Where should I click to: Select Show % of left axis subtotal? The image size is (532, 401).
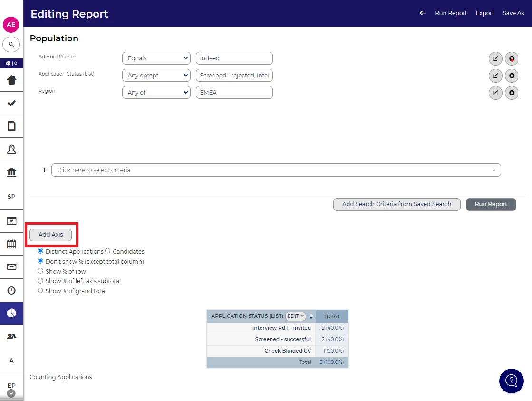point(40,281)
